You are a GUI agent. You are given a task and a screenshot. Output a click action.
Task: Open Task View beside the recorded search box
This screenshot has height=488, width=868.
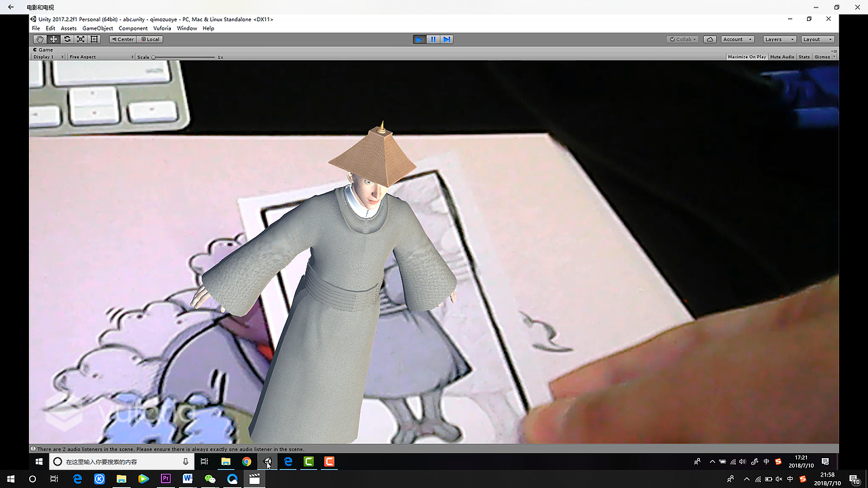[204, 462]
